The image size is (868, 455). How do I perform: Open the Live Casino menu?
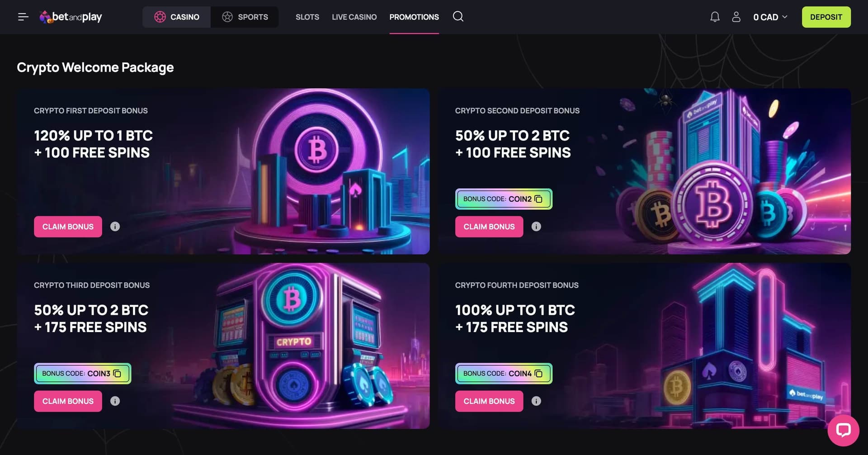[354, 17]
